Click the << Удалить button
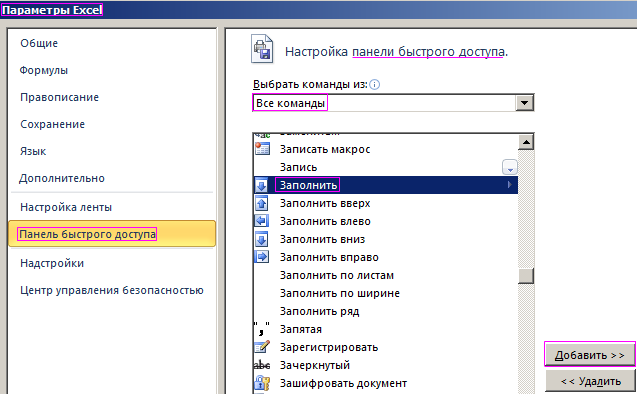 coord(591,381)
